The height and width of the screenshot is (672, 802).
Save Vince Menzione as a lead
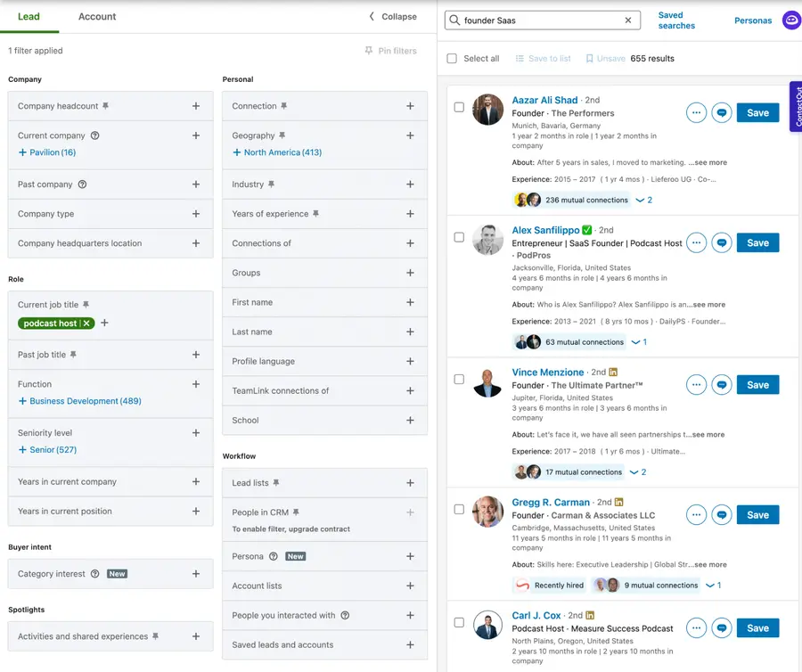click(757, 384)
